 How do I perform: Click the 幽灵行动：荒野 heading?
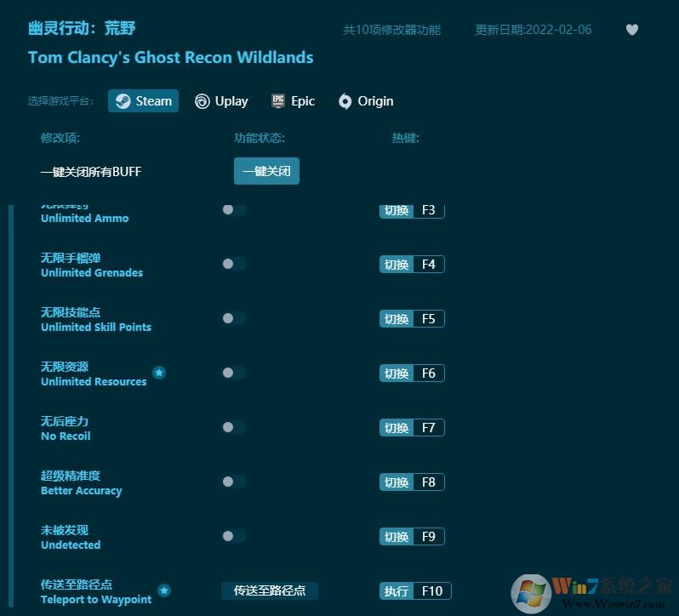(x=82, y=28)
